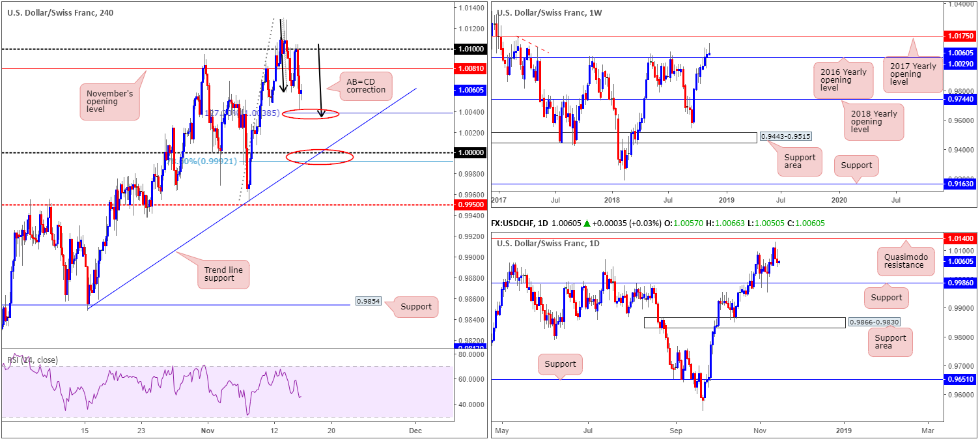This screenshot has width=980, height=441.
Task: Select the 1.00810 price axis label
Action: [469, 68]
